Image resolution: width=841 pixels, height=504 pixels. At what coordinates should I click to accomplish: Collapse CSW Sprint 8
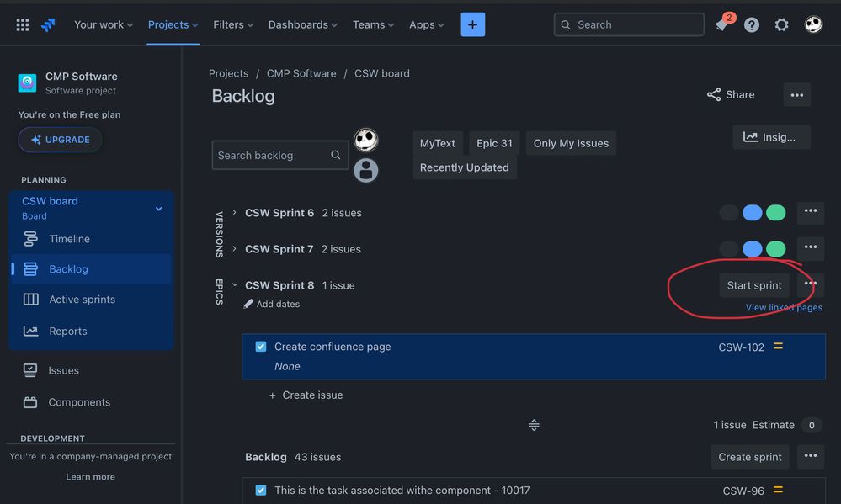234,284
